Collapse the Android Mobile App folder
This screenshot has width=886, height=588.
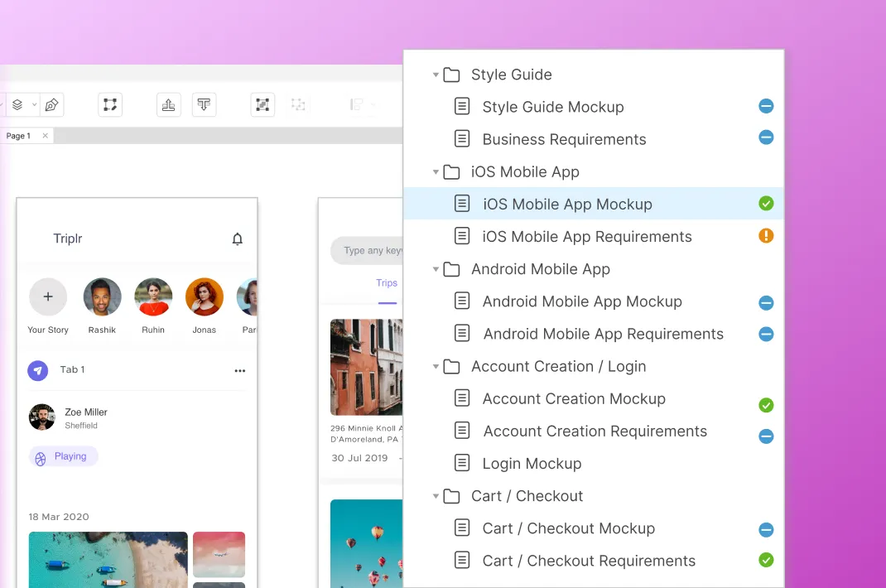pos(436,270)
